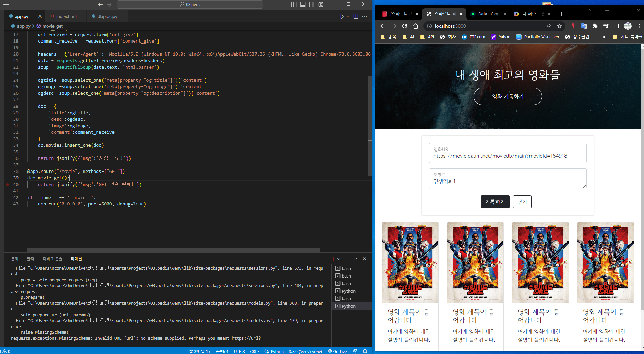Open the Chrome home page button
This screenshot has height=354, width=644.
point(416,26)
